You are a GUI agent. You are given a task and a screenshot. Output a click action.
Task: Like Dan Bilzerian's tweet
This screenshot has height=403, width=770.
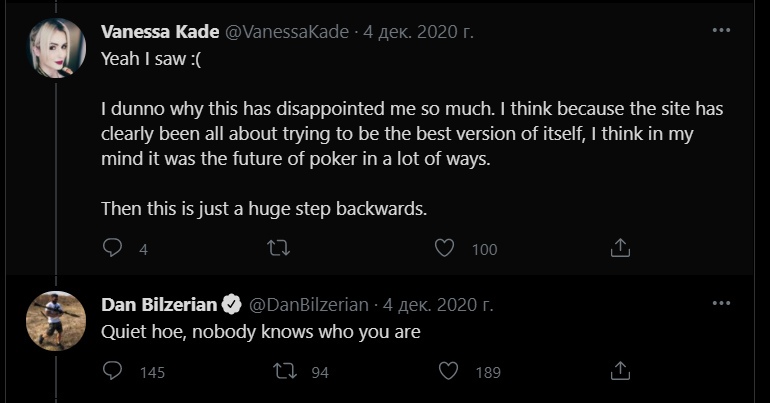tap(448, 371)
